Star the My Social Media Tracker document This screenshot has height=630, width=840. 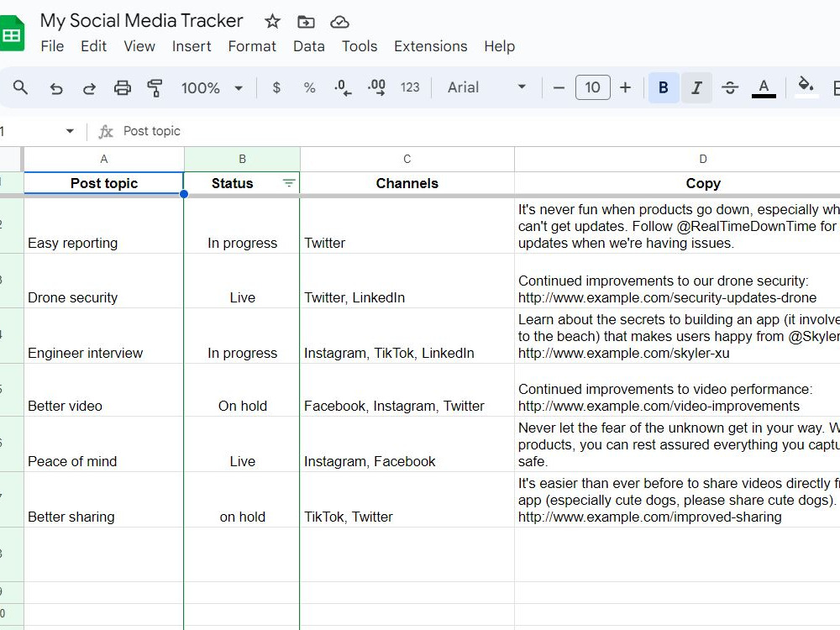[272, 22]
